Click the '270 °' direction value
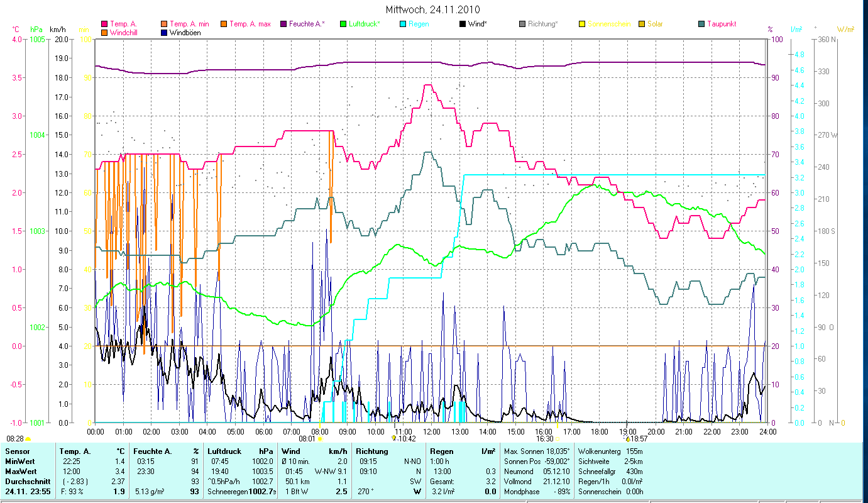The width and height of the screenshot is (868, 503). (366, 492)
